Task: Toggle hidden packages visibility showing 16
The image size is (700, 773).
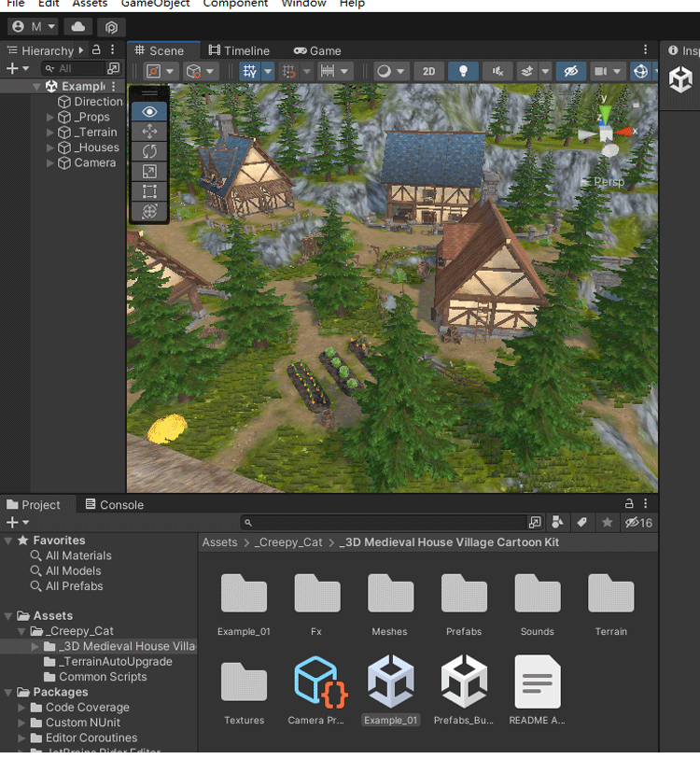Action: click(x=639, y=523)
